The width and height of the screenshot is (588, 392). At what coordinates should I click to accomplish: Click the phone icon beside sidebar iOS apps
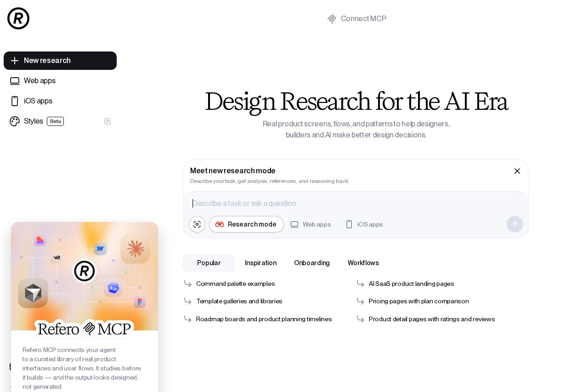point(15,101)
